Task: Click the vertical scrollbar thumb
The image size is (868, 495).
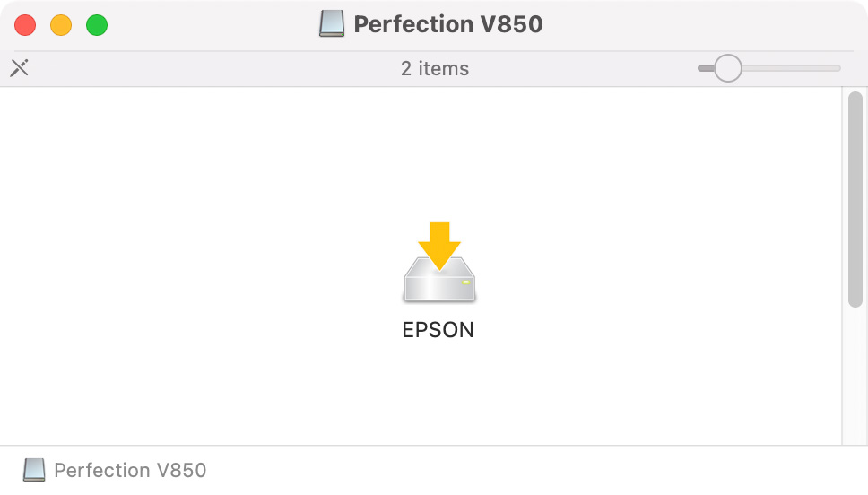Action: click(855, 199)
